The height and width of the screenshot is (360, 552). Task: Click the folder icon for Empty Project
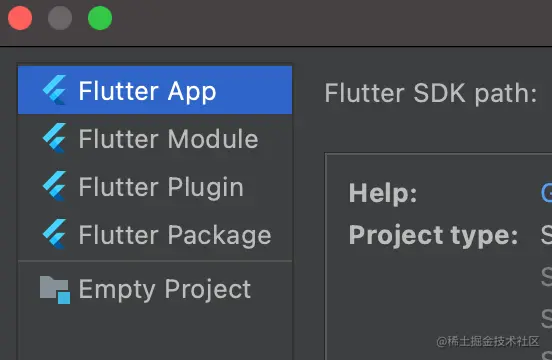pos(55,290)
